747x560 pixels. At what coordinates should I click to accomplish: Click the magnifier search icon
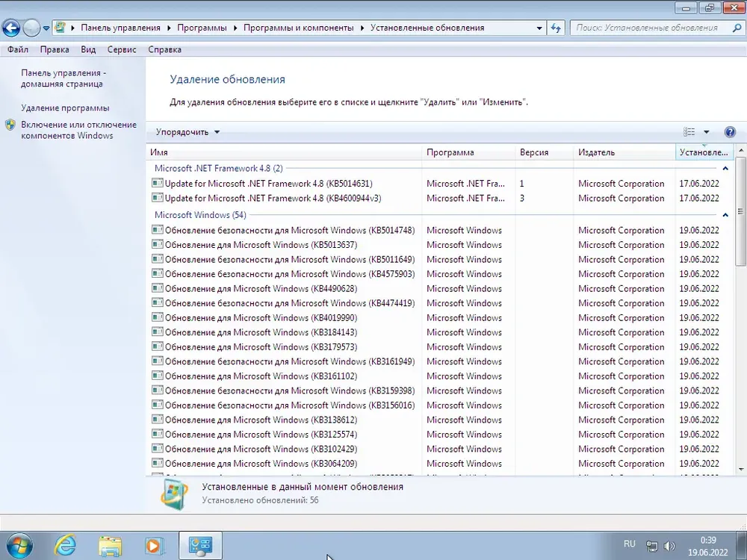point(737,28)
